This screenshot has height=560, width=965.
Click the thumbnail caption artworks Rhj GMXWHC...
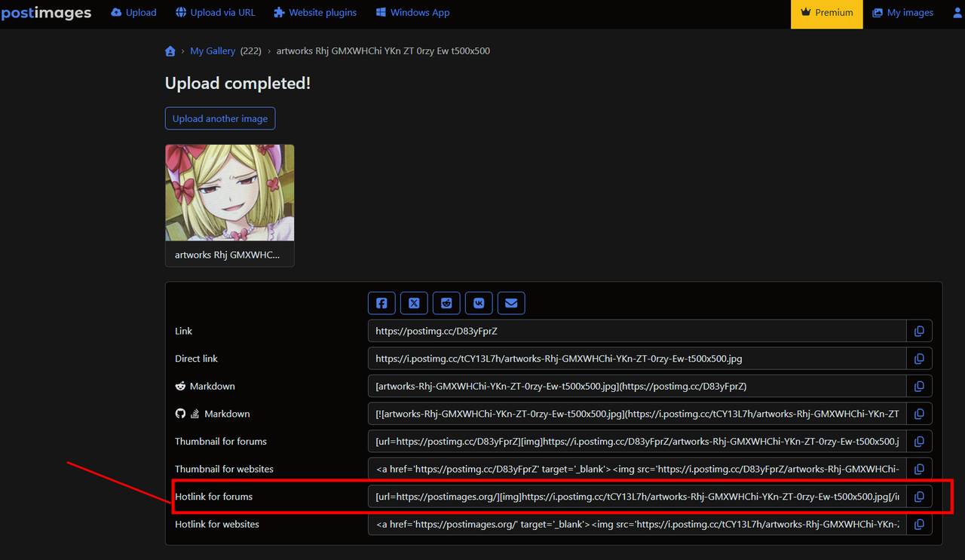click(x=227, y=255)
